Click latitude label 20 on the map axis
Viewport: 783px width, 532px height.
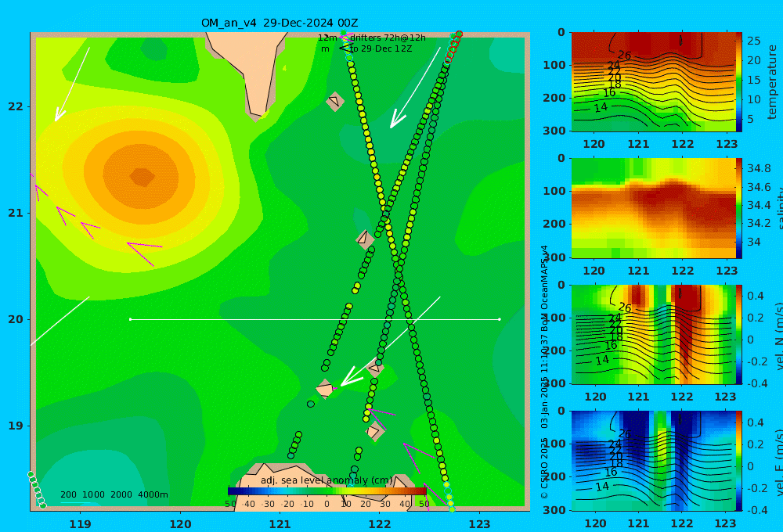tap(16, 319)
